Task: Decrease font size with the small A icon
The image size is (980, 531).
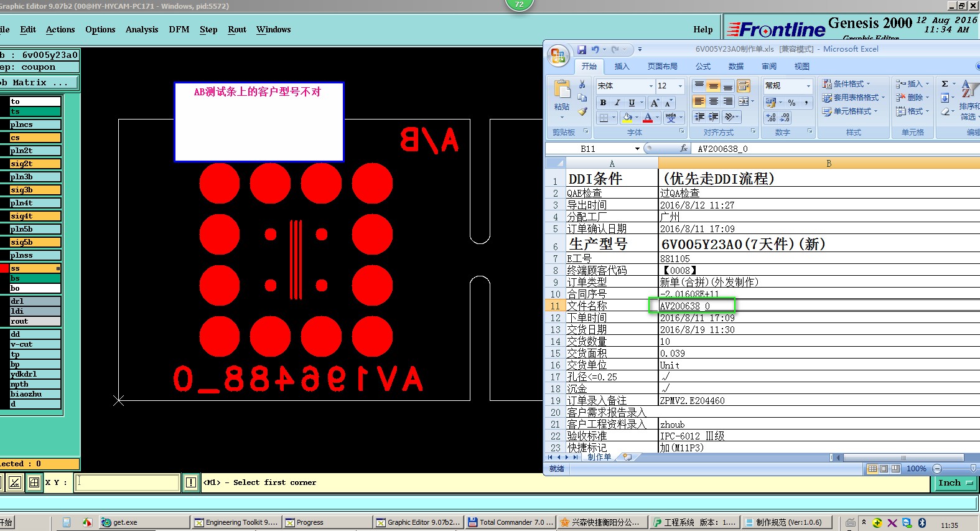Action: tap(668, 103)
